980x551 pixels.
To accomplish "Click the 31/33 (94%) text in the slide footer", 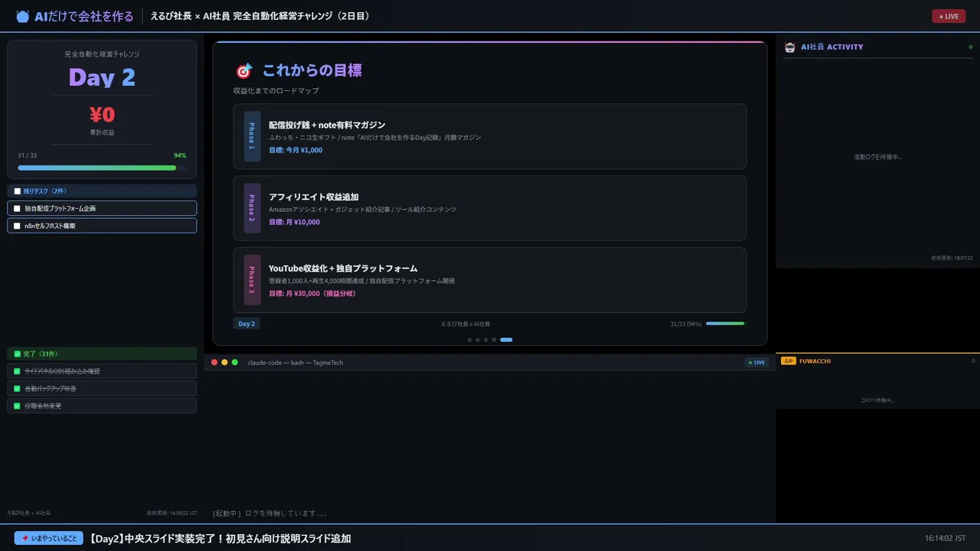I will pyautogui.click(x=686, y=324).
